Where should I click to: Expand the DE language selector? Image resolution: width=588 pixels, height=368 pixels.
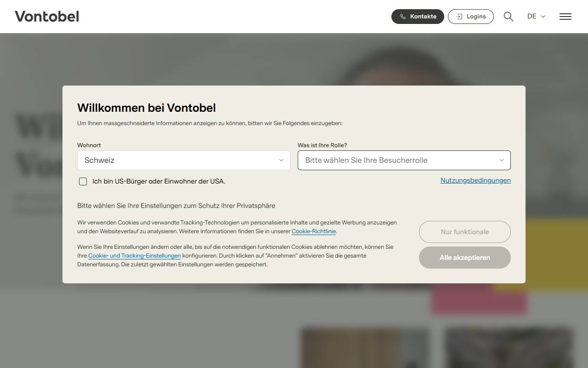536,16
